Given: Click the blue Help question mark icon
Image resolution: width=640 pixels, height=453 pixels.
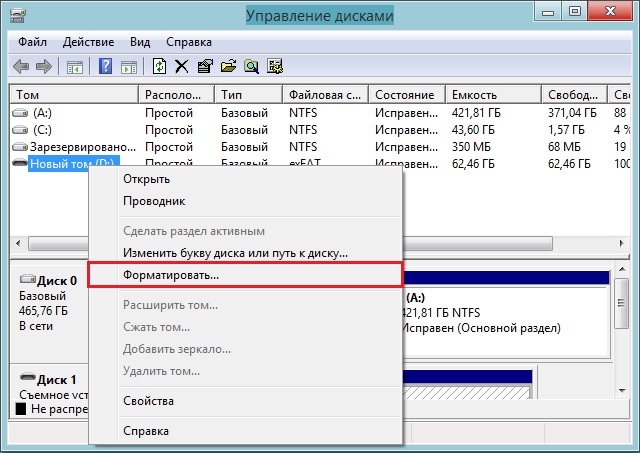Looking at the screenshot, I should [x=105, y=67].
